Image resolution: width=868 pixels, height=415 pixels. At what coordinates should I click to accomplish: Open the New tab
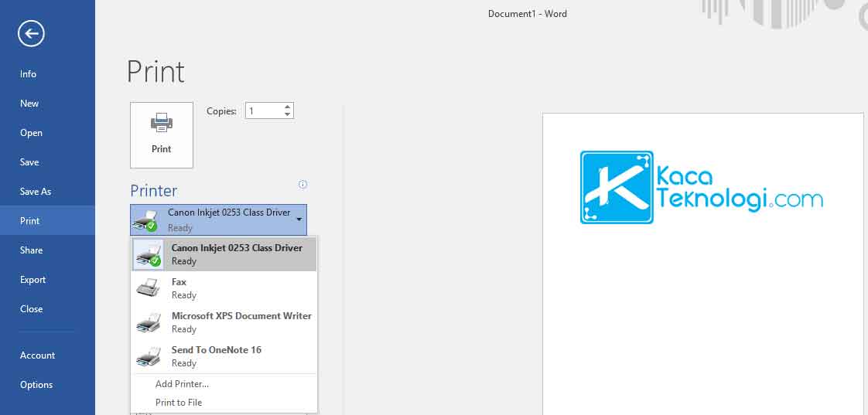point(29,104)
